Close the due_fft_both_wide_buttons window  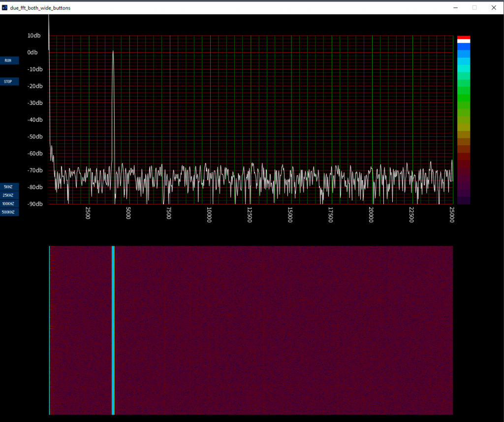pyautogui.click(x=494, y=8)
